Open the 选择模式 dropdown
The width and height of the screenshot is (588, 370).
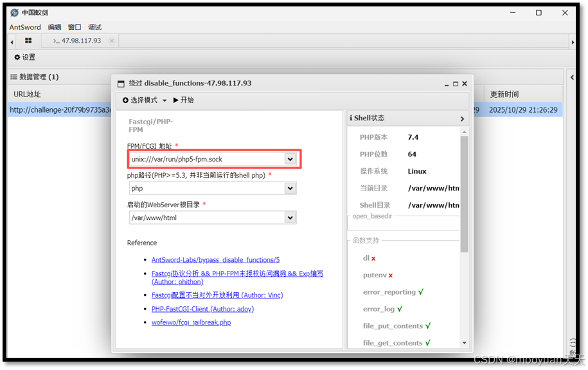[145, 100]
